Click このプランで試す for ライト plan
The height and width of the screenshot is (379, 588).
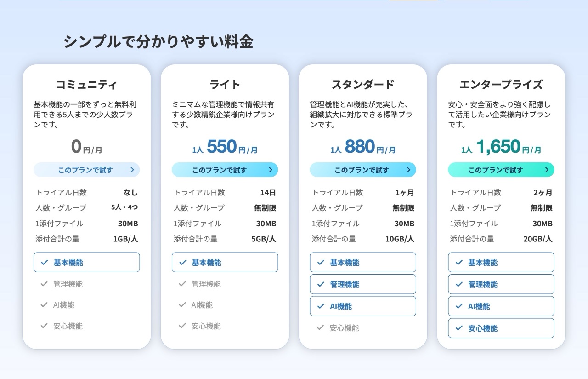point(225,170)
